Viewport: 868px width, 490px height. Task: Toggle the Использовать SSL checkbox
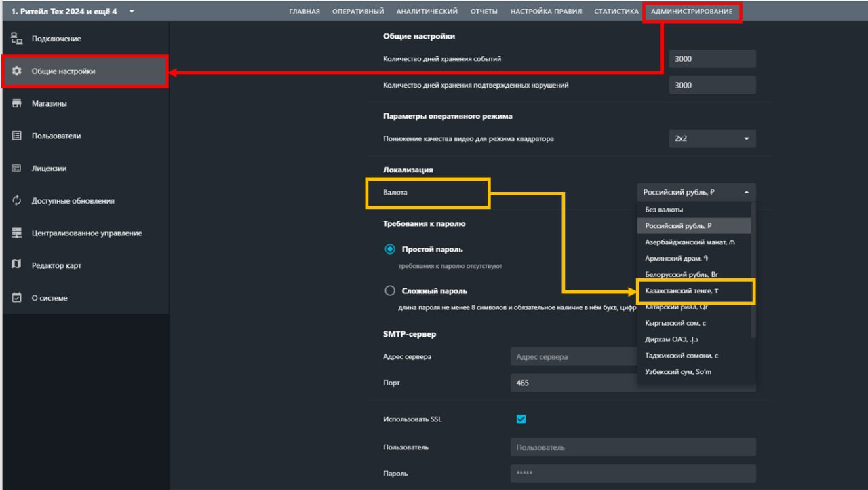[521, 419]
